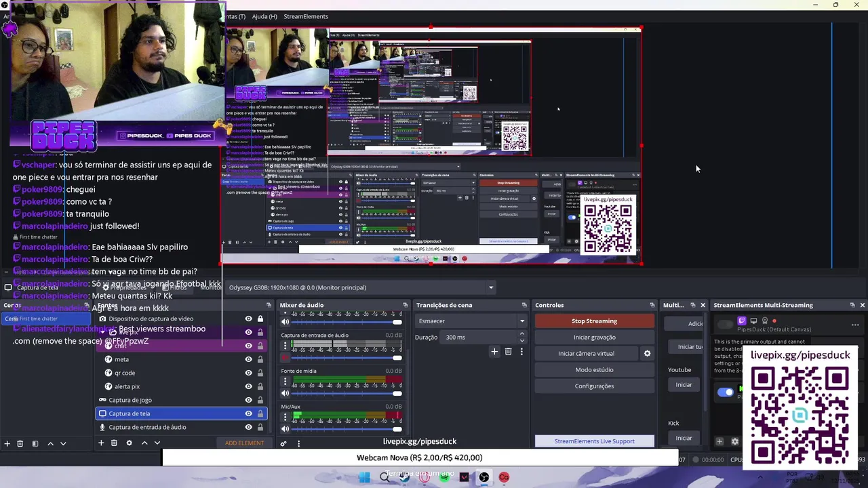Mute the Fonte de mídia channel
The height and width of the screenshot is (488, 868).
coord(285,393)
